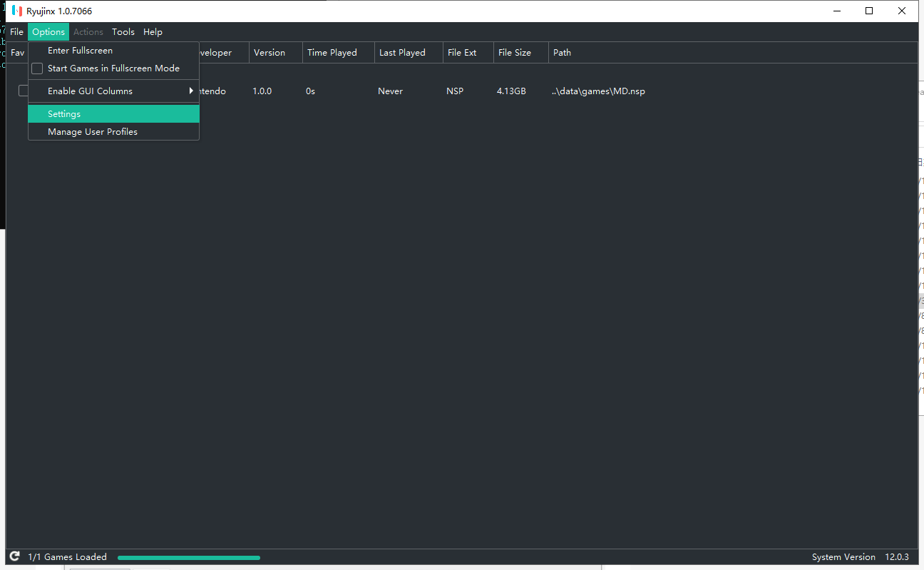This screenshot has height=570, width=924.
Task: Select the MD.nsp game row path
Action: tap(598, 91)
